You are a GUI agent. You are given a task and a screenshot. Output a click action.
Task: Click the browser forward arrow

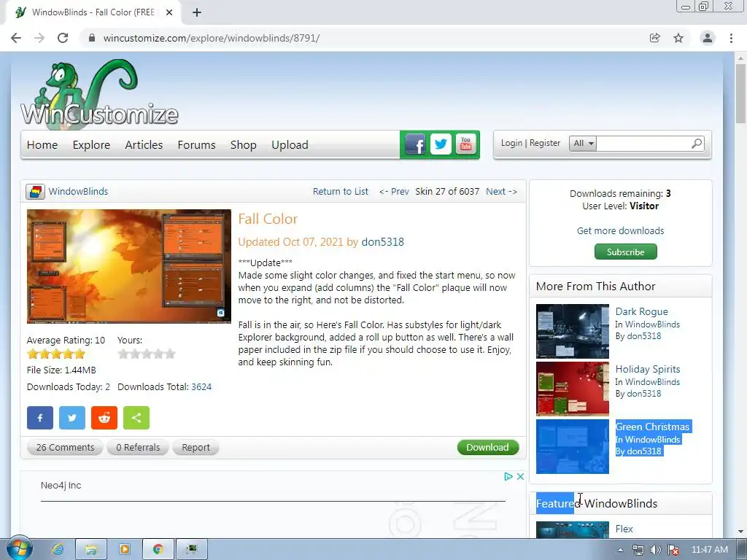pyautogui.click(x=39, y=38)
